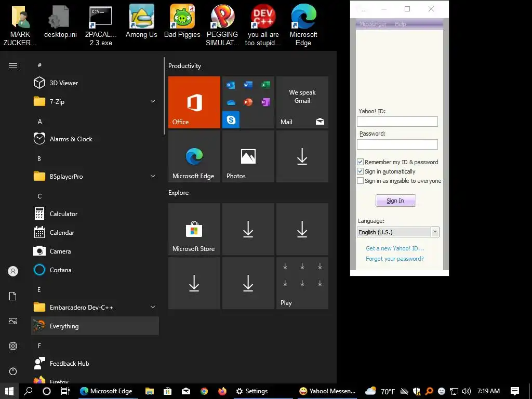Uncheck Sign in automatically

tap(361, 171)
